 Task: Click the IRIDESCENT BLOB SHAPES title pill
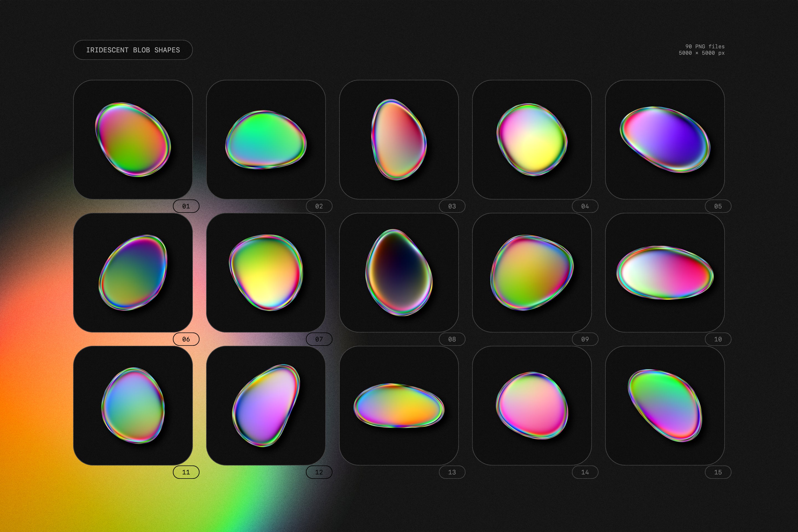coord(133,50)
